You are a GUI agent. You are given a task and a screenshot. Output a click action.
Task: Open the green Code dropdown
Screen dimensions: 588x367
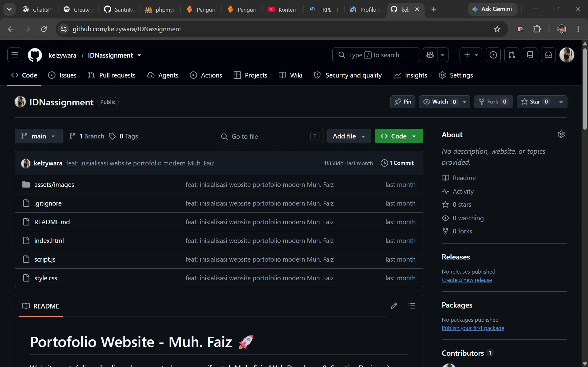[x=399, y=136]
